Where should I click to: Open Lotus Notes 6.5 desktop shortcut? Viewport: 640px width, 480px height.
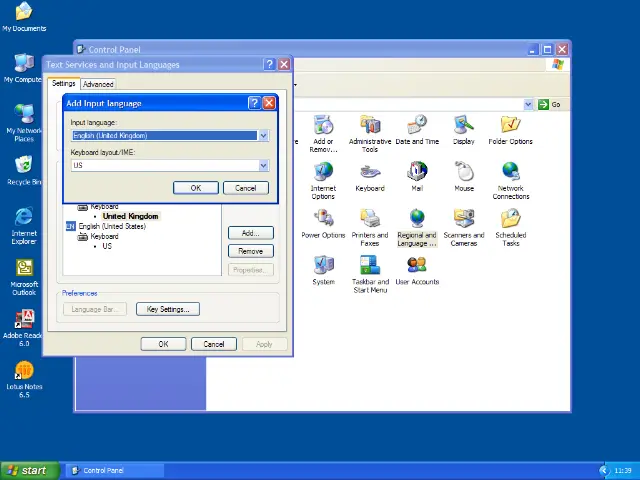point(24,373)
